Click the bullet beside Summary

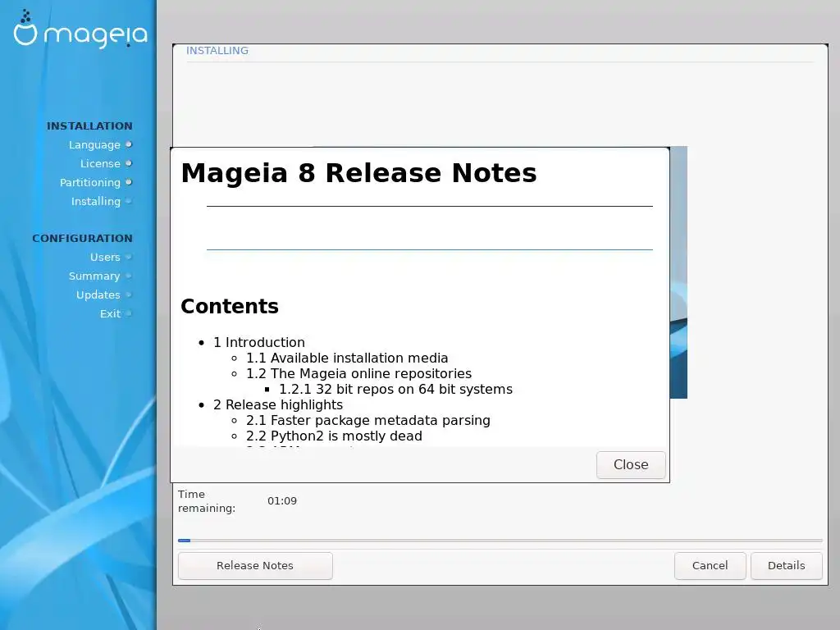point(129,276)
